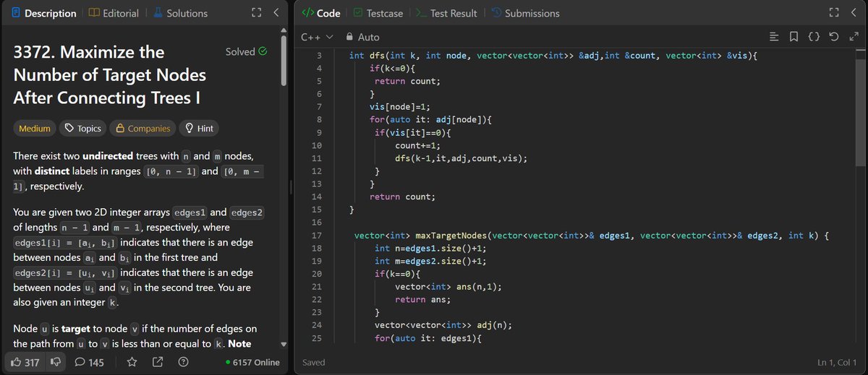Expand editor with diagonal arrows icon
This screenshot has width=868, height=375.
point(853,37)
